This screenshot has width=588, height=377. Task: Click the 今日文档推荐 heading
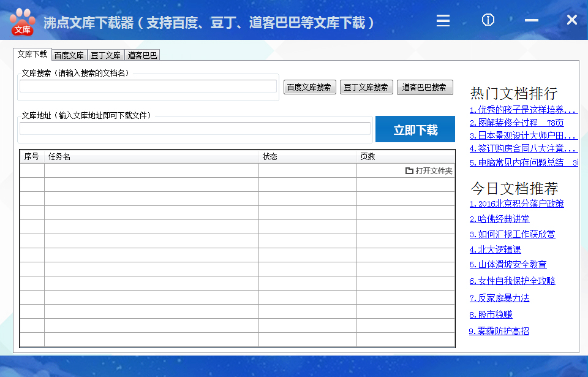click(514, 189)
